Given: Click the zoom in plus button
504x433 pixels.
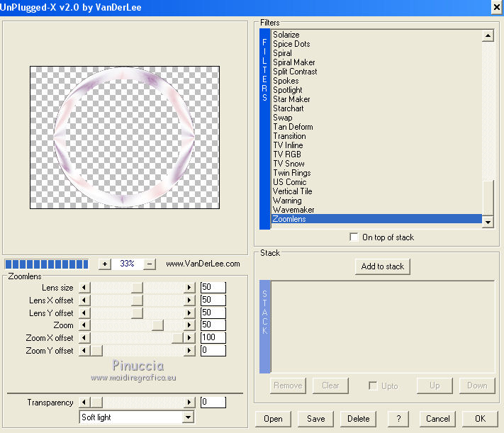Looking at the screenshot, I should tap(105, 264).
